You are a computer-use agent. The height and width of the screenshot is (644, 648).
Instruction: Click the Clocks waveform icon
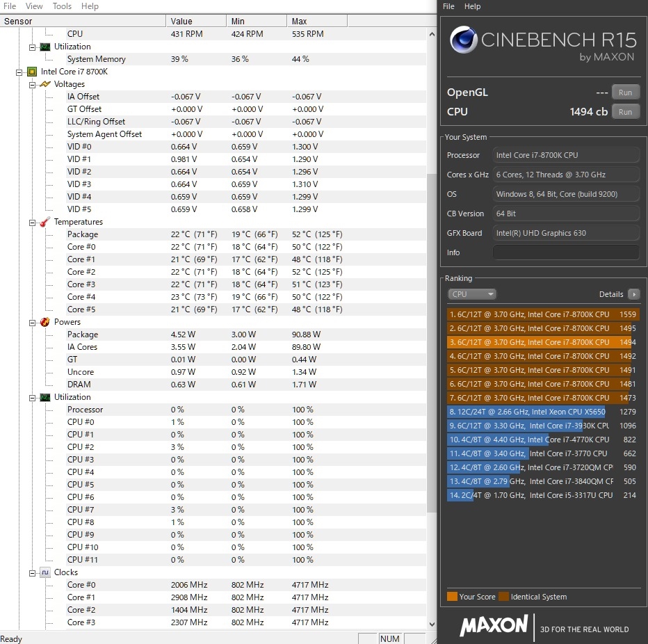(x=44, y=572)
